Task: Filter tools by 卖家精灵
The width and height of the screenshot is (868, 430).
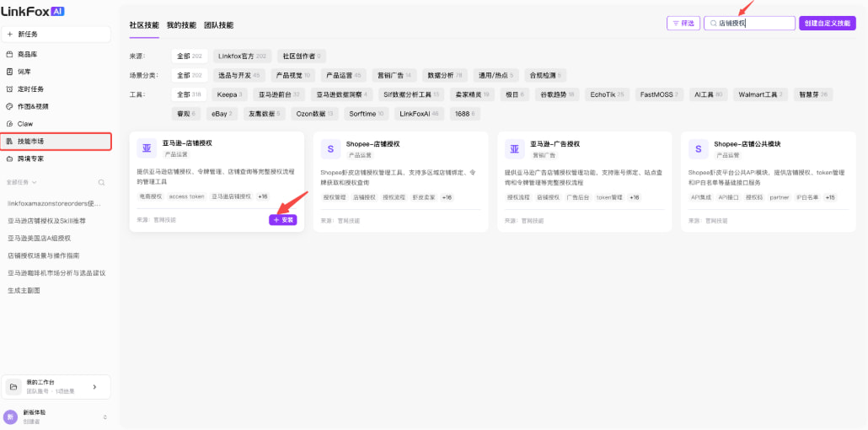Action: coord(472,94)
